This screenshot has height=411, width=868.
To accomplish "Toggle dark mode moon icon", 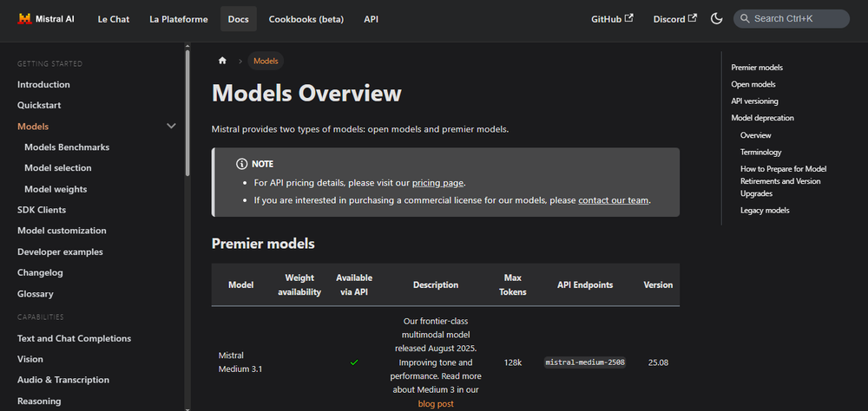I will coord(716,19).
